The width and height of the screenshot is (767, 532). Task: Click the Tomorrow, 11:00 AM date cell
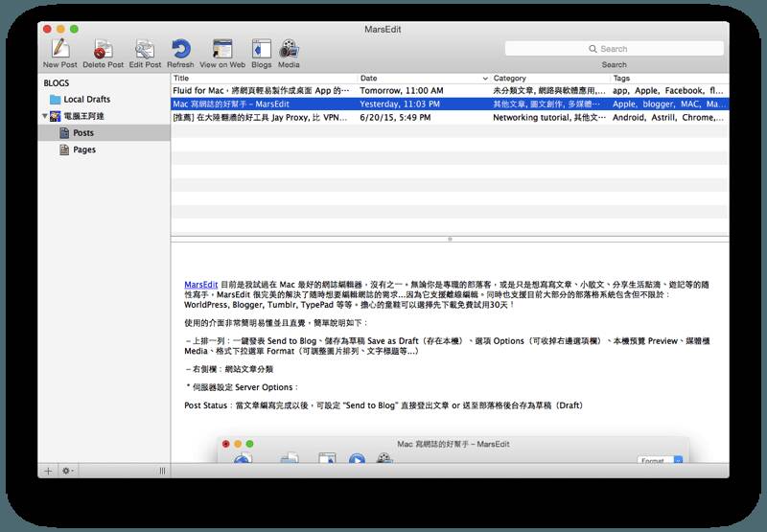point(402,90)
